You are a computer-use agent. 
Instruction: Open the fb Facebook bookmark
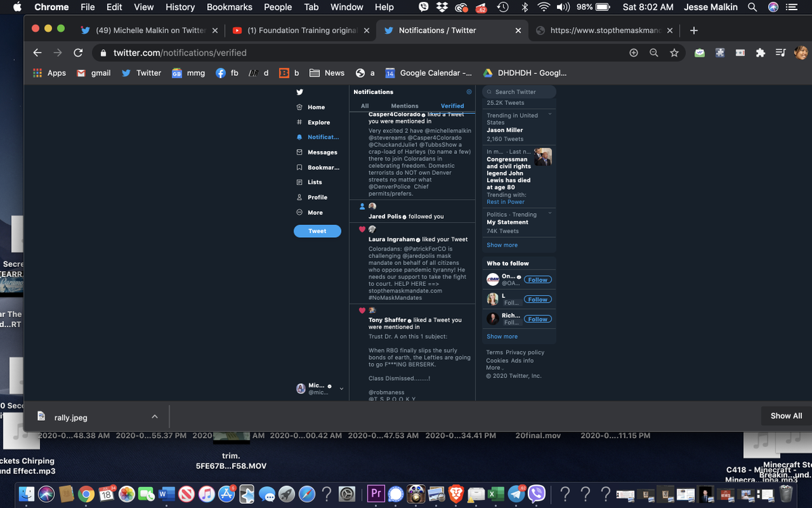pyautogui.click(x=227, y=73)
